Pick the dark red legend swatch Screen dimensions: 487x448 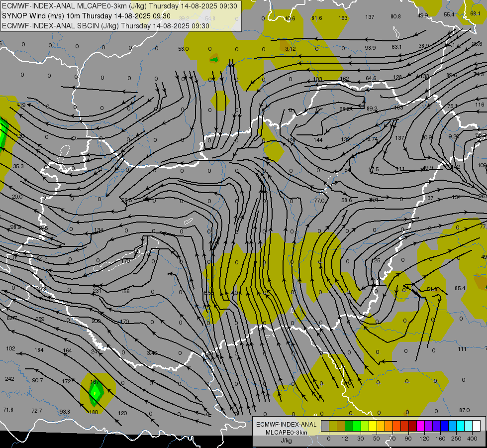(x=413, y=426)
